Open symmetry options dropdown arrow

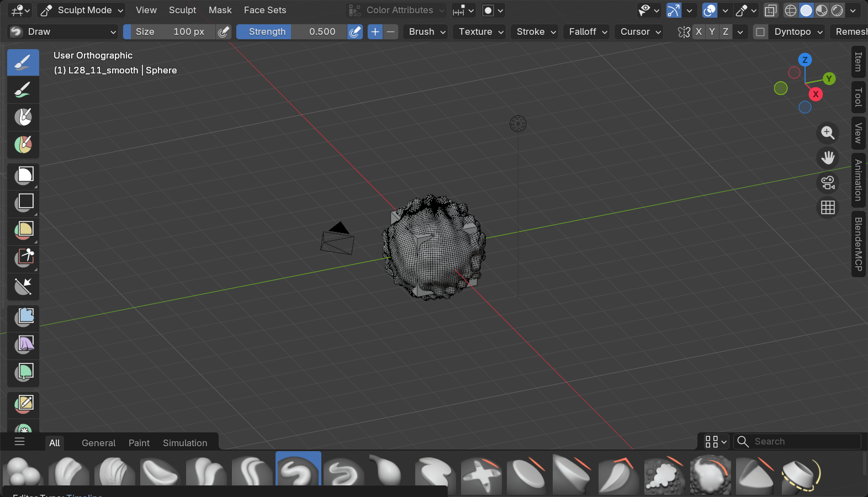pos(740,32)
